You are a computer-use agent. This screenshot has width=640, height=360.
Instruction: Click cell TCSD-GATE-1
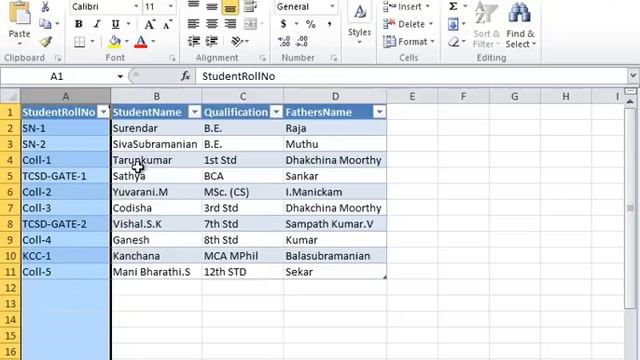point(65,176)
